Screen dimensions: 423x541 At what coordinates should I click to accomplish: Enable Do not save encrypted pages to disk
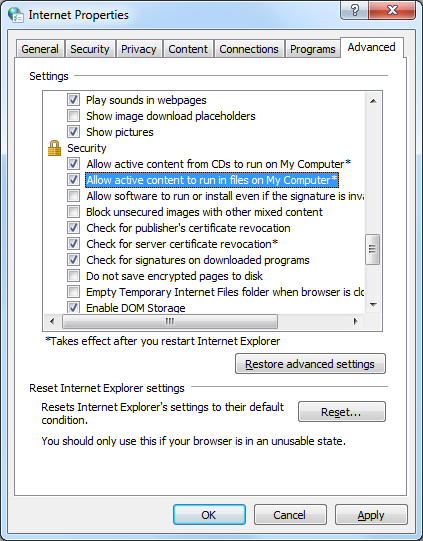pyautogui.click(x=73, y=276)
